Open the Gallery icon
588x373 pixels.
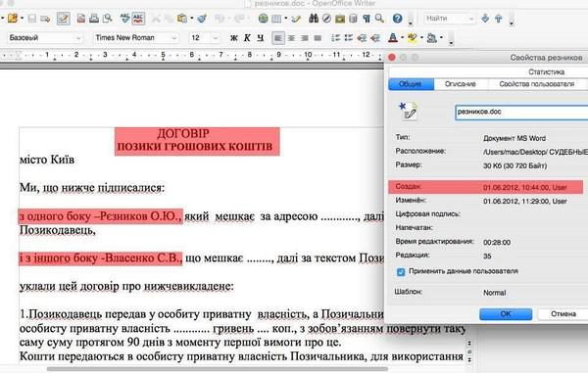click(340, 19)
